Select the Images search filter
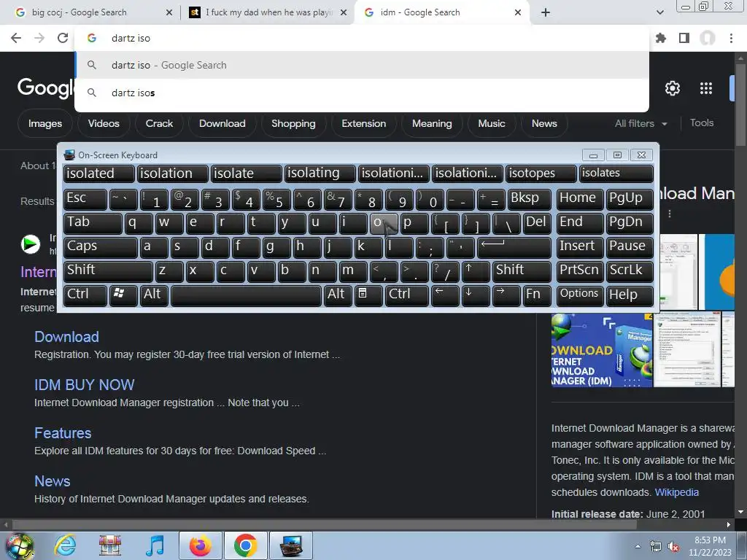The height and width of the screenshot is (560, 747). pos(44,123)
